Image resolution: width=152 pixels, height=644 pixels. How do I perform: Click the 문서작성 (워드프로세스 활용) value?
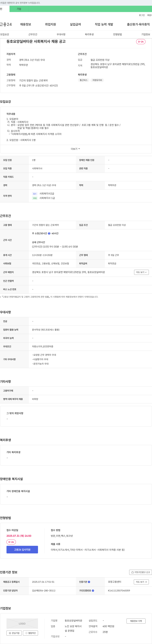[46, 329]
